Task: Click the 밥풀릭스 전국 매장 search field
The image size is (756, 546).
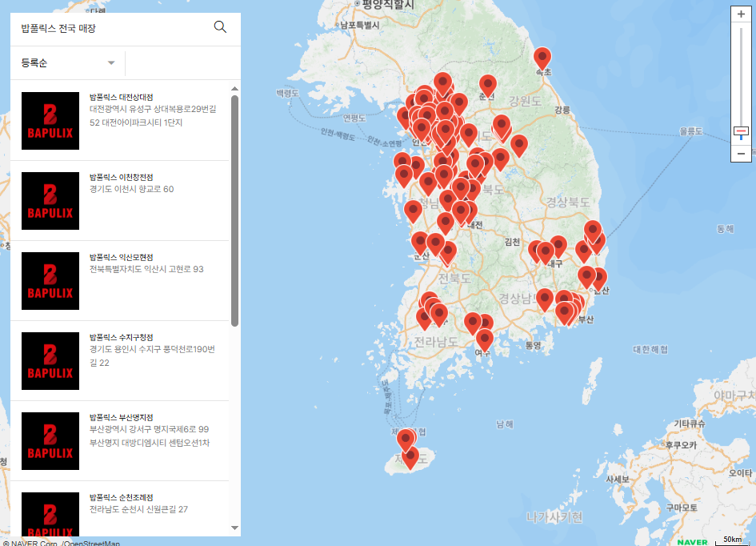Action: [x=111, y=29]
